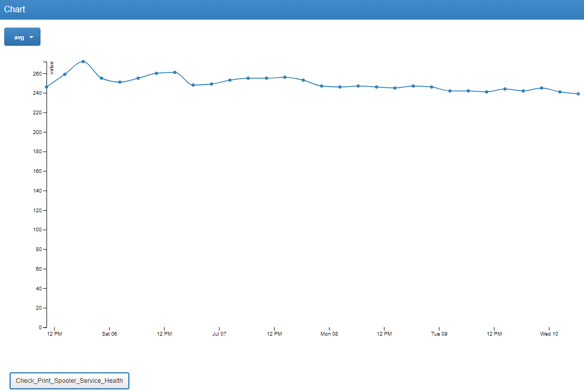This screenshot has height=392, width=584.
Task: Click the 'Jul 07' x-axis label
Action: click(x=219, y=334)
